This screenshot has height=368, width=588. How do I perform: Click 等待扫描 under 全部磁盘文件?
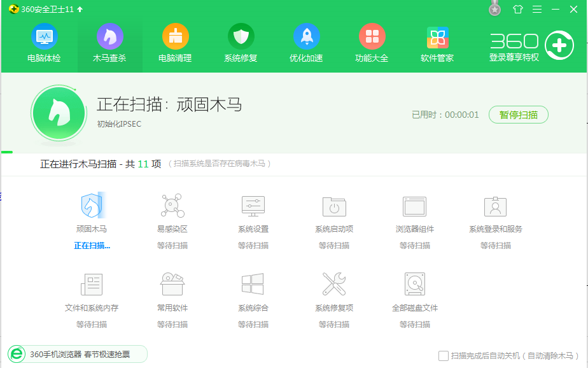coord(415,325)
